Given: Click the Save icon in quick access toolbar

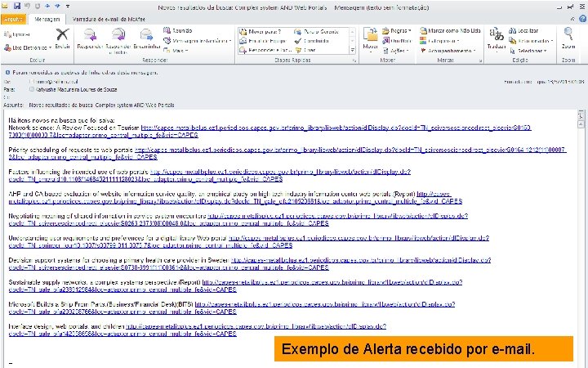Looking at the screenshot, I should pyautogui.click(x=17, y=6).
